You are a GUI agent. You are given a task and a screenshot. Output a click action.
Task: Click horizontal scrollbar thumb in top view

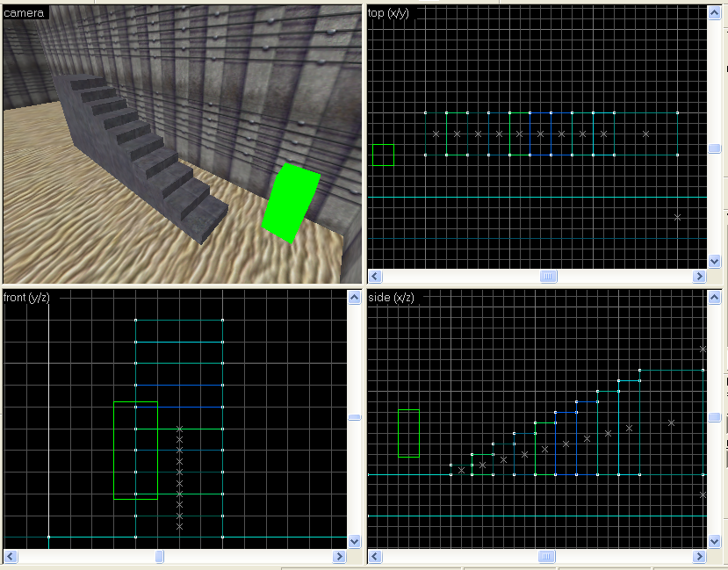[548, 277]
